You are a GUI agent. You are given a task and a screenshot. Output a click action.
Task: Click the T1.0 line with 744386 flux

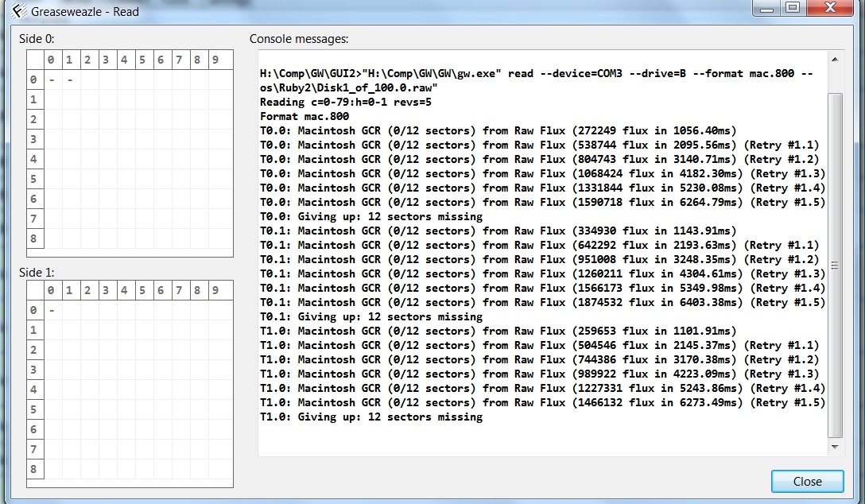pos(540,360)
